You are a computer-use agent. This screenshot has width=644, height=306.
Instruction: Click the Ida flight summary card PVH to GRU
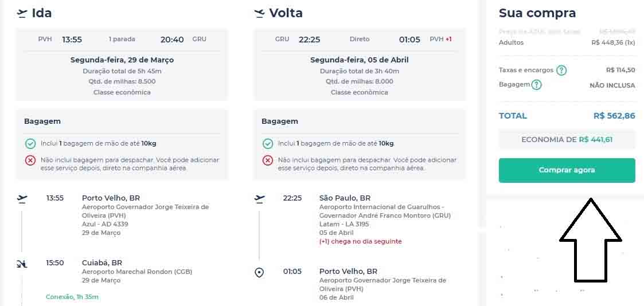pos(122,65)
